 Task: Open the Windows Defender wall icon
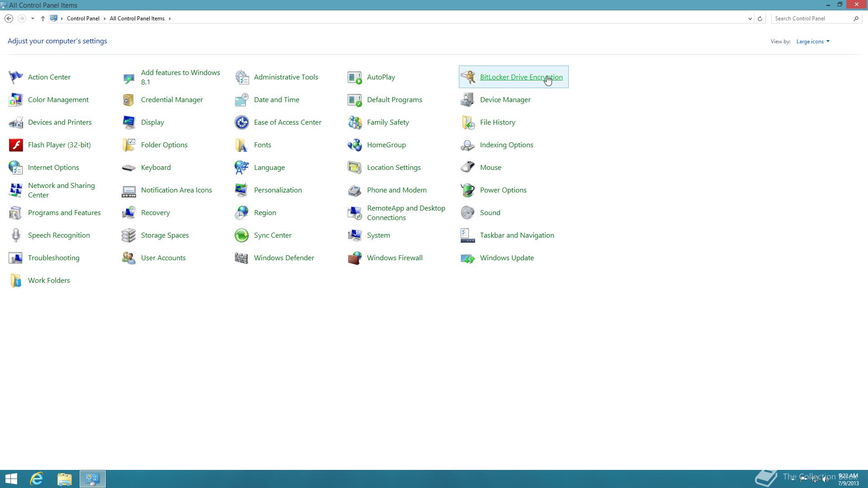click(x=242, y=258)
